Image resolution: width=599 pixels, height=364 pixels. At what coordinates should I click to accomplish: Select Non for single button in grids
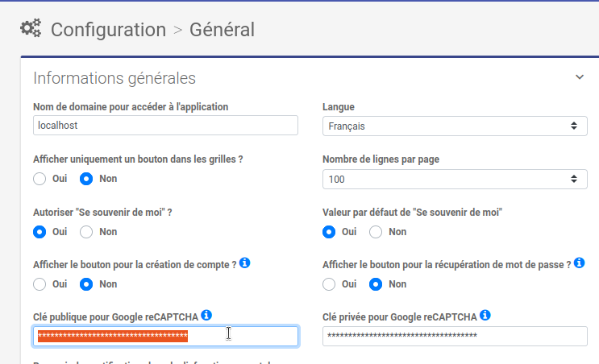pos(86,179)
